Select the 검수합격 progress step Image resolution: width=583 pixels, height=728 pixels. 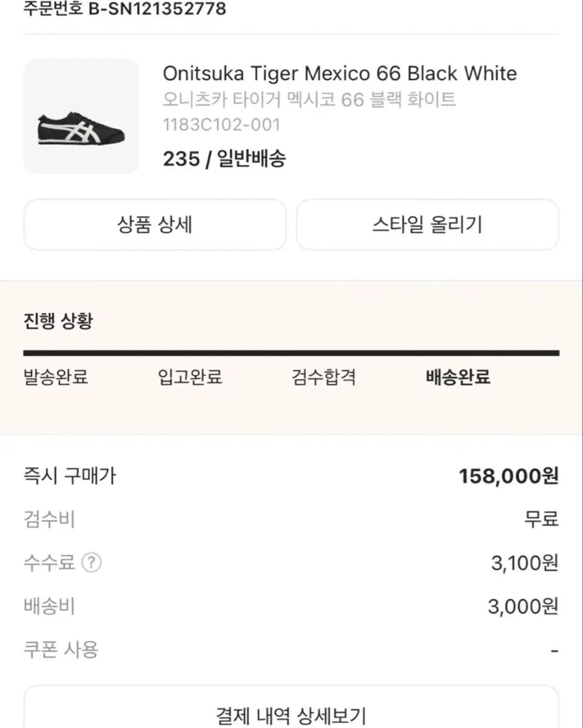point(323,377)
